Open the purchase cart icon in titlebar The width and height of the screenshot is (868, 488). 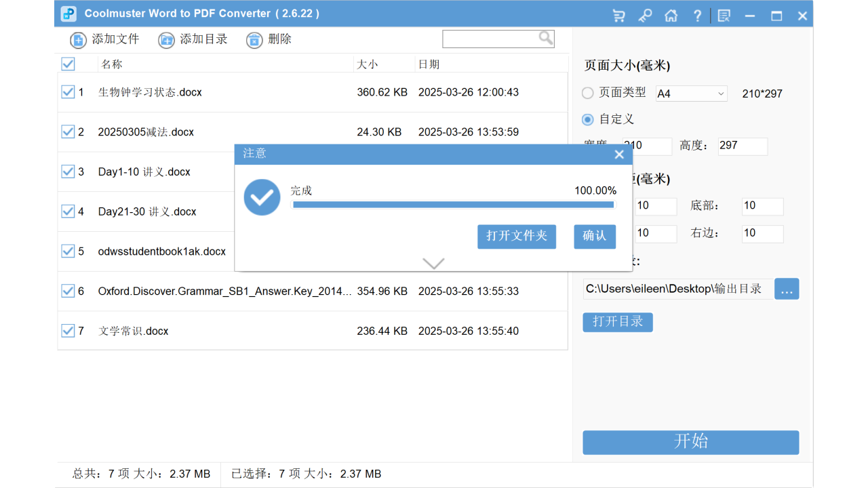[x=618, y=14]
